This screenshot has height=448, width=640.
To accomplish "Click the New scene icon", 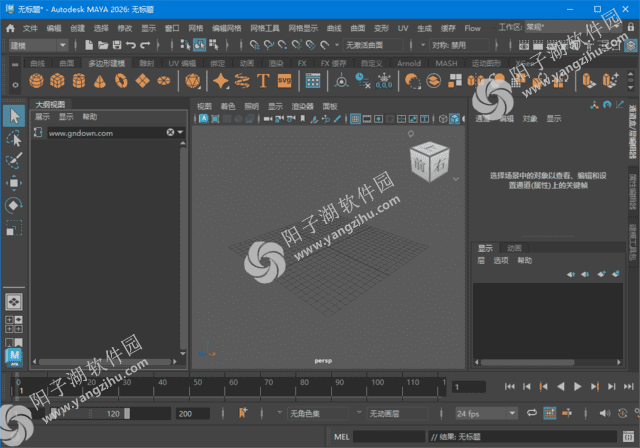I will click(x=89, y=45).
